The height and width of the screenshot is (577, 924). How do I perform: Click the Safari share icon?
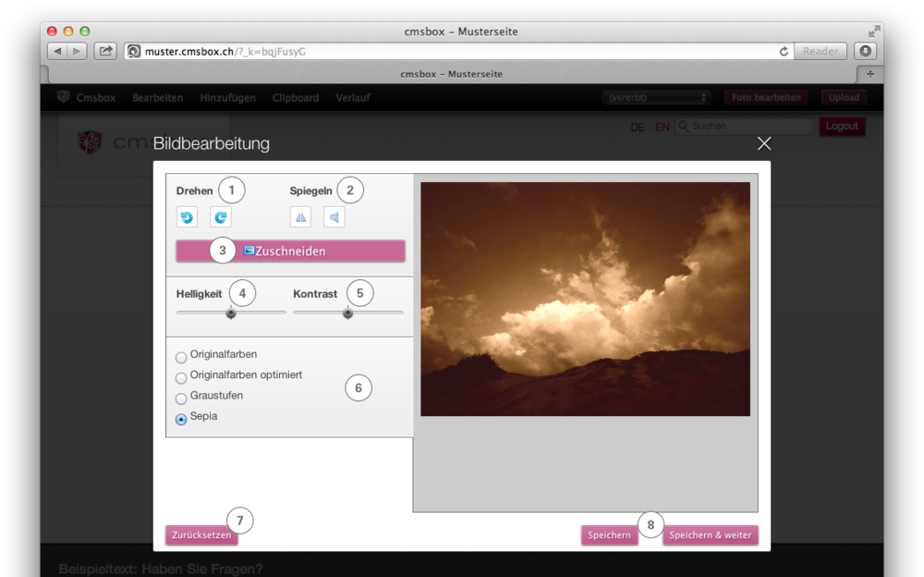pos(105,52)
